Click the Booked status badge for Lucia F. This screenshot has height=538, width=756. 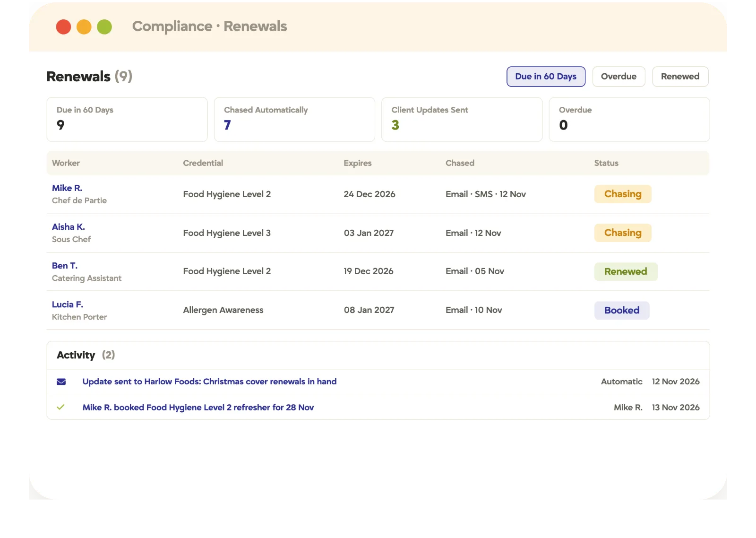622,311
